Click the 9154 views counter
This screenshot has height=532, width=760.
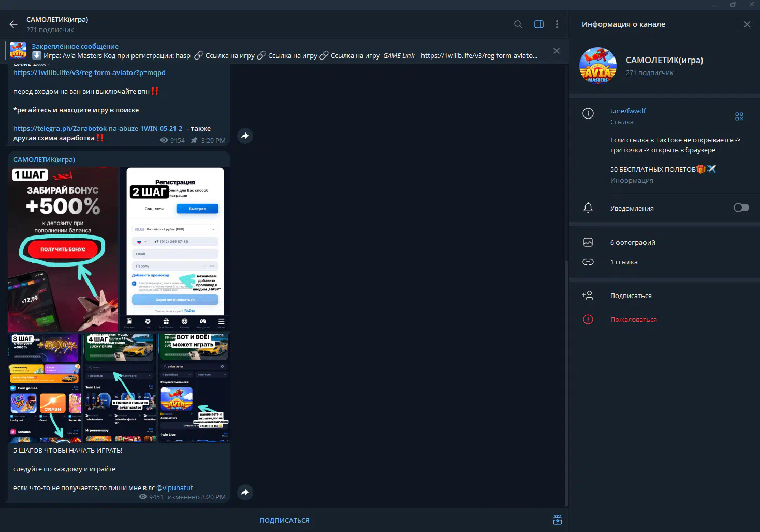pyautogui.click(x=172, y=140)
